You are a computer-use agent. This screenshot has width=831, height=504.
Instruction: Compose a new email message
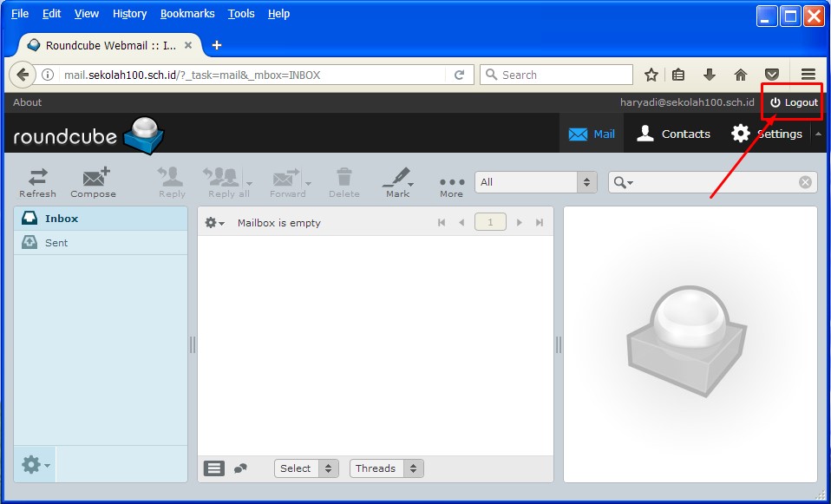pos(93,182)
